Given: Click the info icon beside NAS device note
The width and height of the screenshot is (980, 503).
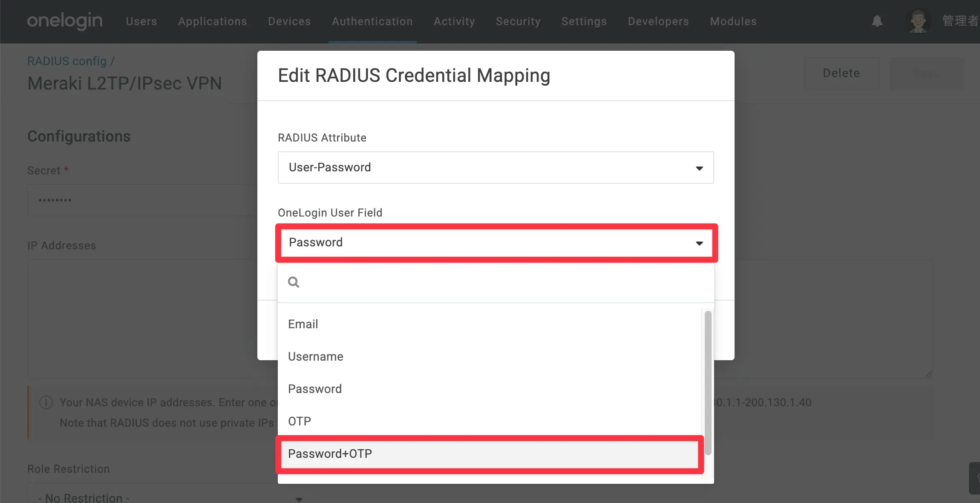Looking at the screenshot, I should coord(46,402).
